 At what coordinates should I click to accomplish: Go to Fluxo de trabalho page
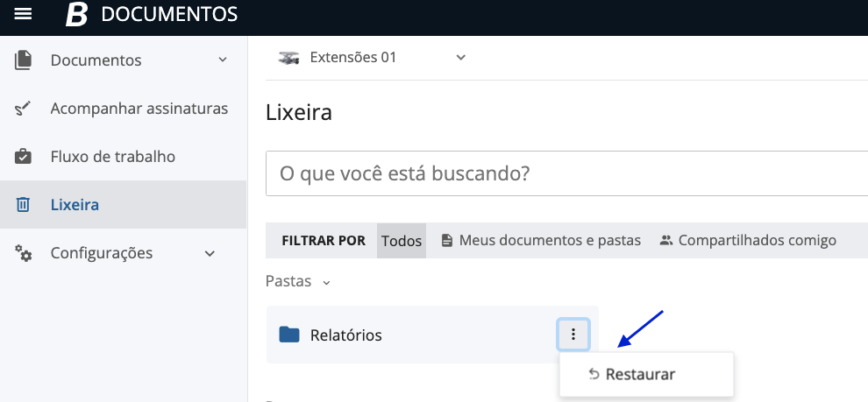112,157
